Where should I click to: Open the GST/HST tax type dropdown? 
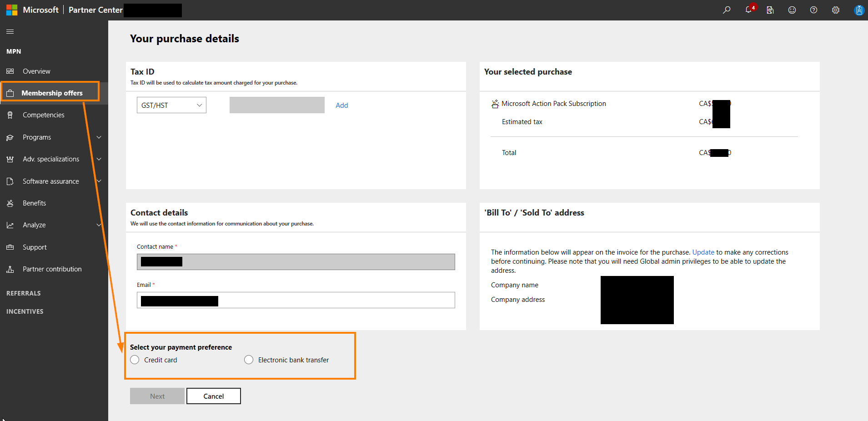coord(171,105)
